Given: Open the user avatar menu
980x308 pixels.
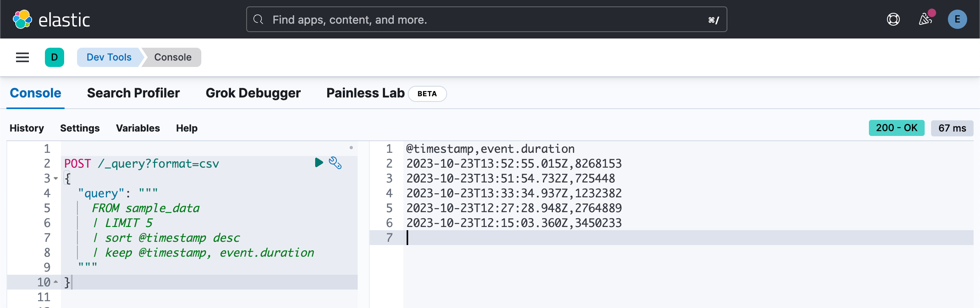Looking at the screenshot, I should click(958, 19).
